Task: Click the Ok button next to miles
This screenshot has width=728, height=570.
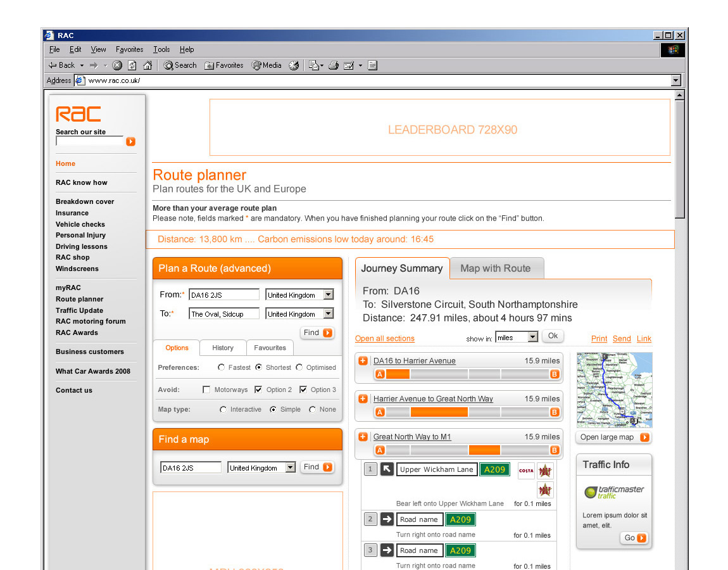Action: tap(553, 336)
